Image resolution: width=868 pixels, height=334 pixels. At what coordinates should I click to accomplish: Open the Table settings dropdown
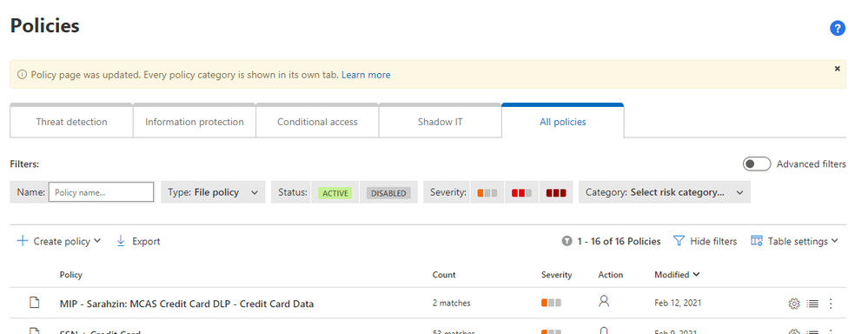pyautogui.click(x=794, y=241)
